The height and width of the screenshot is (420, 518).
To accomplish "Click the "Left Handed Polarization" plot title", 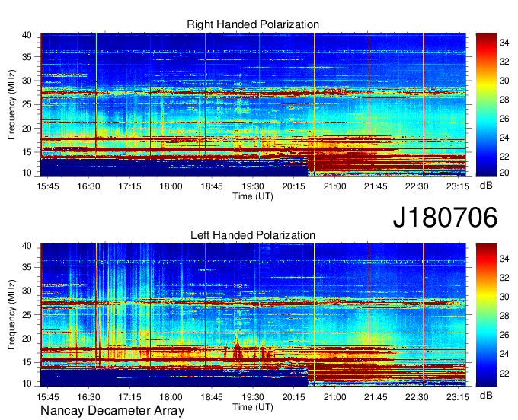I will [253, 235].
